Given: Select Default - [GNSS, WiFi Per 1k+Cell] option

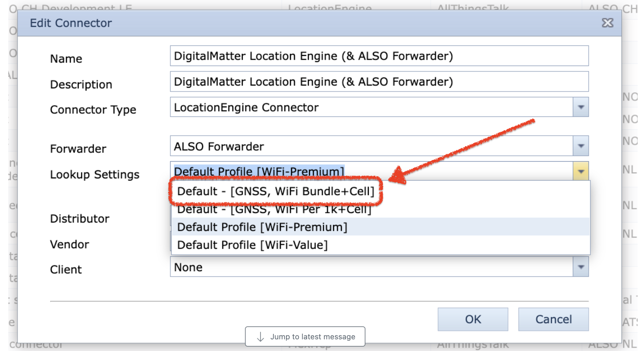Looking at the screenshot, I should pyautogui.click(x=274, y=210).
